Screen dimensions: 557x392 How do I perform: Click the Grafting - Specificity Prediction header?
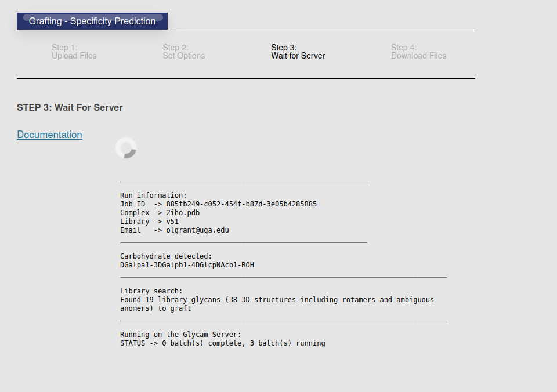click(92, 21)
